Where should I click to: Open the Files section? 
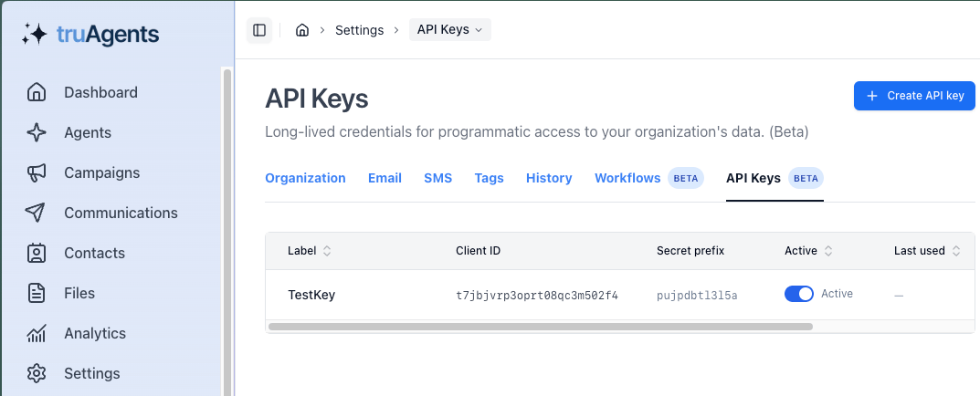(x=79, y=293)
